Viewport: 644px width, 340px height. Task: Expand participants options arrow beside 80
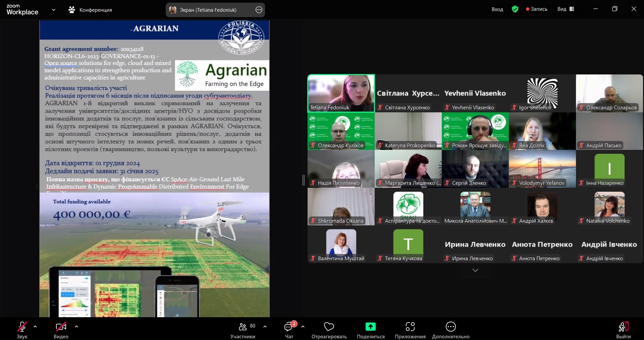(265, 327)
